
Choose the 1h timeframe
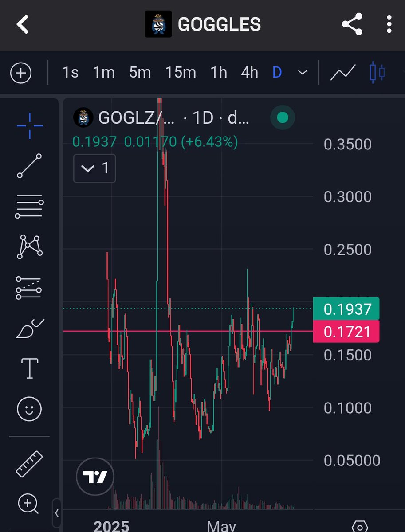coord(218,72)
